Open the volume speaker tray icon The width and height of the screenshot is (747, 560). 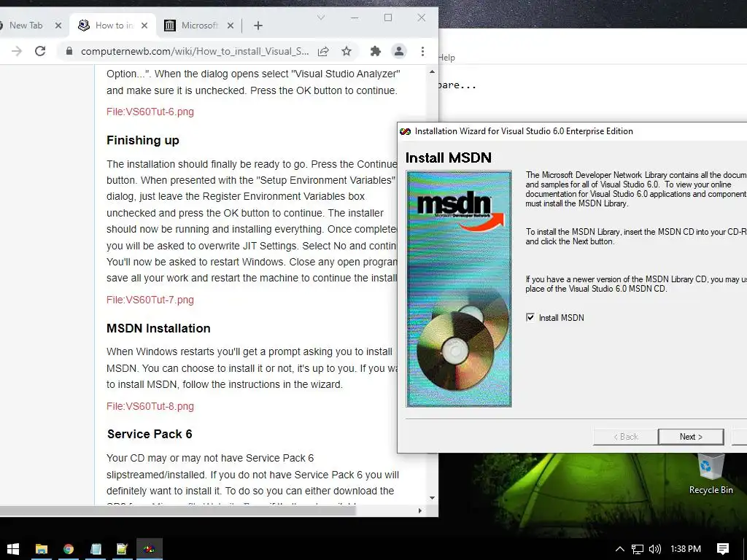click(x=655, y=549)
